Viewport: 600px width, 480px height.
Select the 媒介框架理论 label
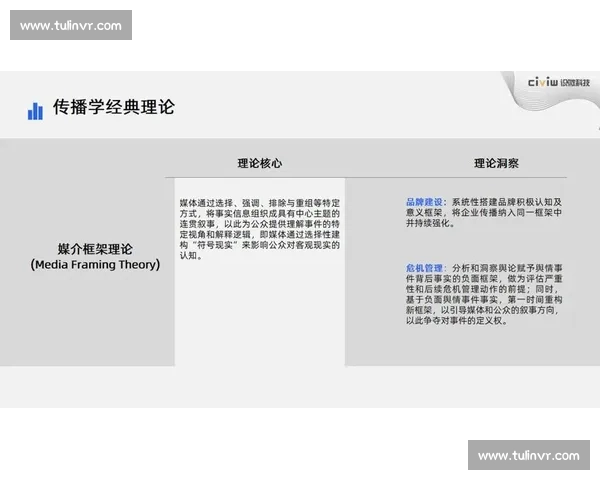click(95, 249)
